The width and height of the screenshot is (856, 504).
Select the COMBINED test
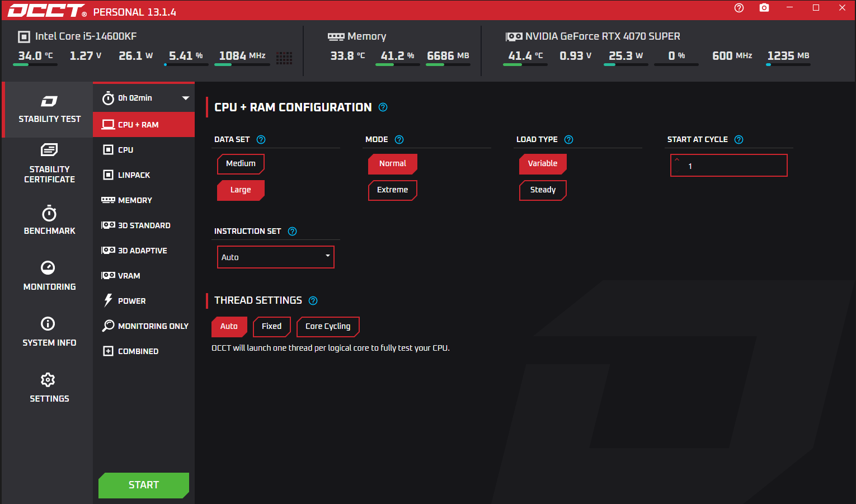(144, 351)
